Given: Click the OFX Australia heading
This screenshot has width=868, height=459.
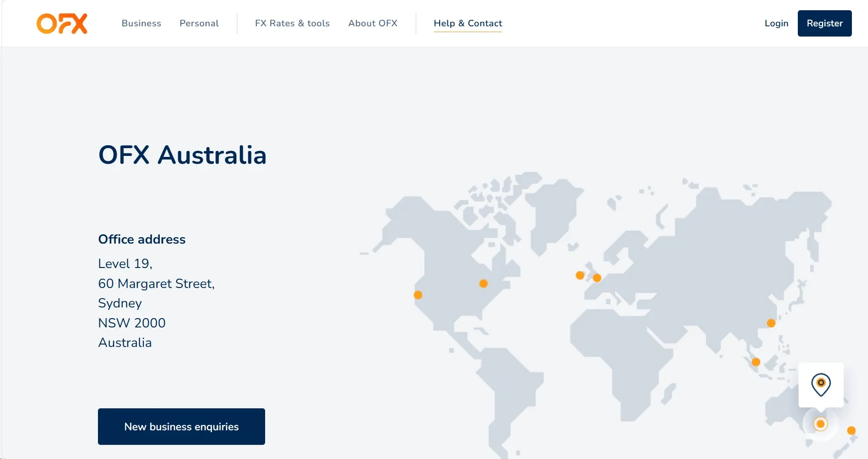Looking at the screenshot, I should [182, 155].
